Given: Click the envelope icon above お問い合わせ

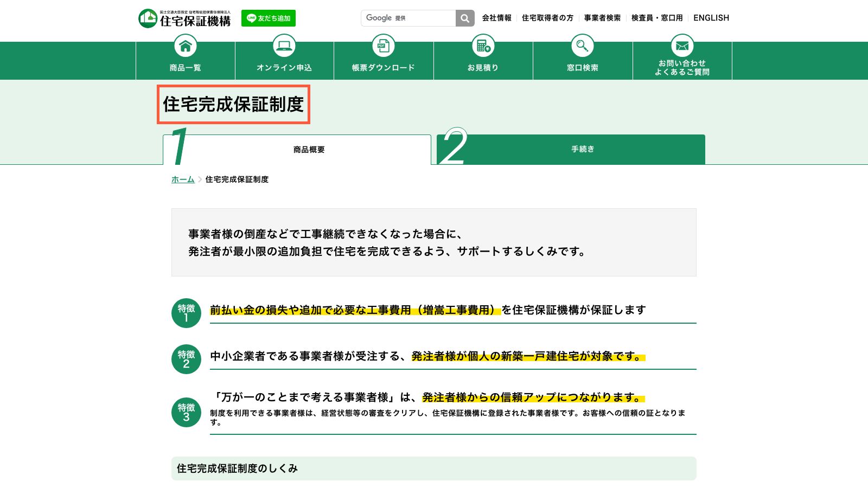Looking at the screenshot, I should click(682, 46).
